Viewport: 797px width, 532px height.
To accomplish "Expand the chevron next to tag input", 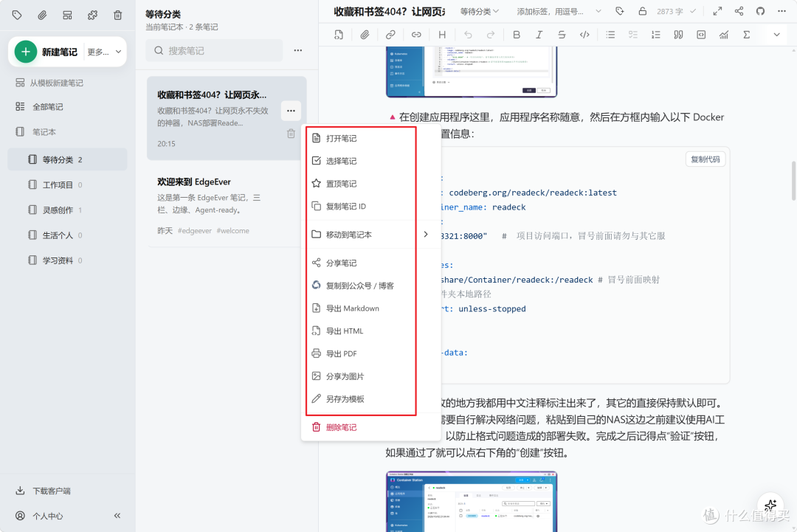I will (x=598, y=11).
